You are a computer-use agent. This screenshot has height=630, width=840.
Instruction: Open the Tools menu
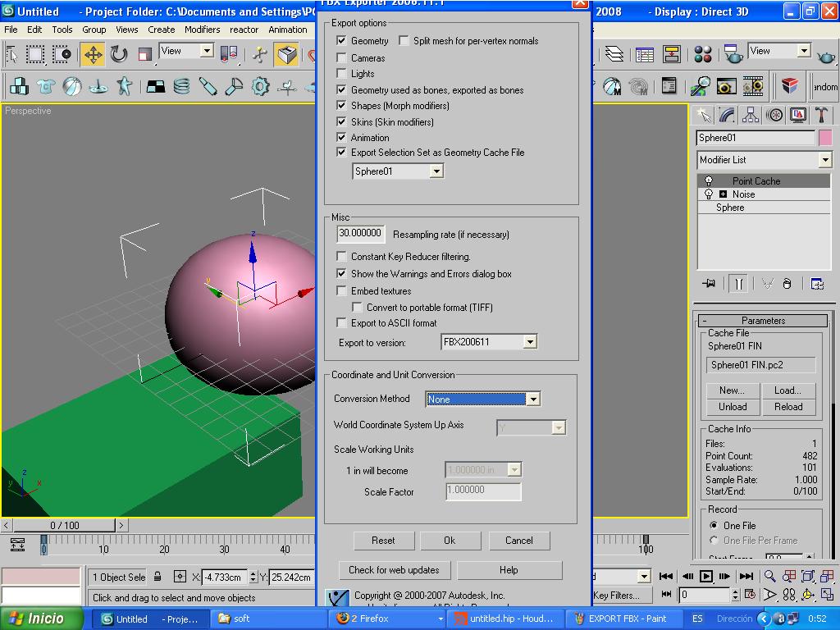click(62, 30)
